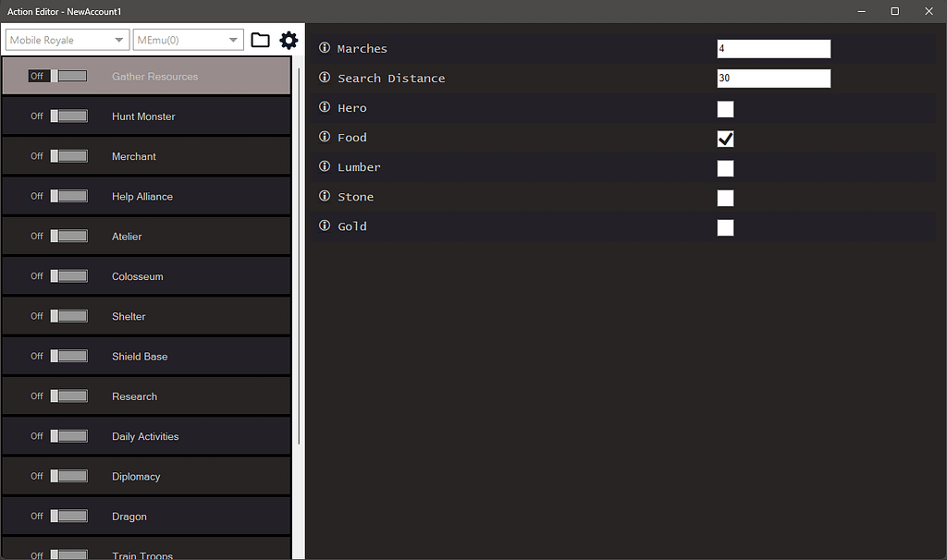Click the Lumber info icon
The width and height of the screenshot is (947, 560).
[x=324, y=167]
